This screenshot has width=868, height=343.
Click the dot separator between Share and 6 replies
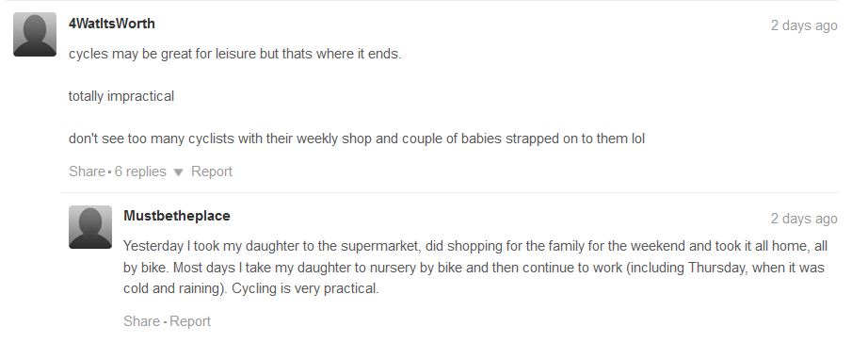point(109,172)
